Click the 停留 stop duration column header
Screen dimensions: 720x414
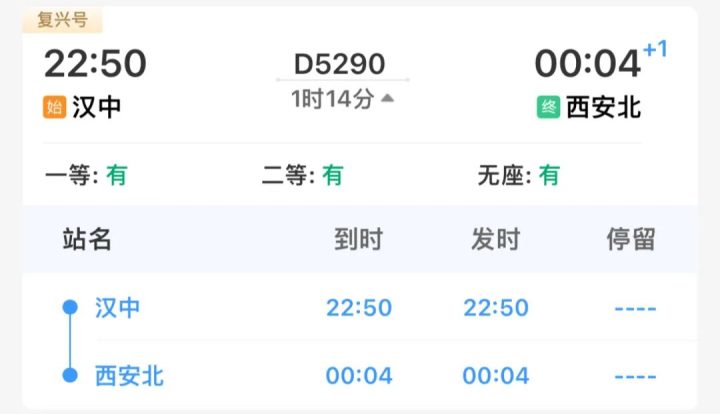click(631, 239)
